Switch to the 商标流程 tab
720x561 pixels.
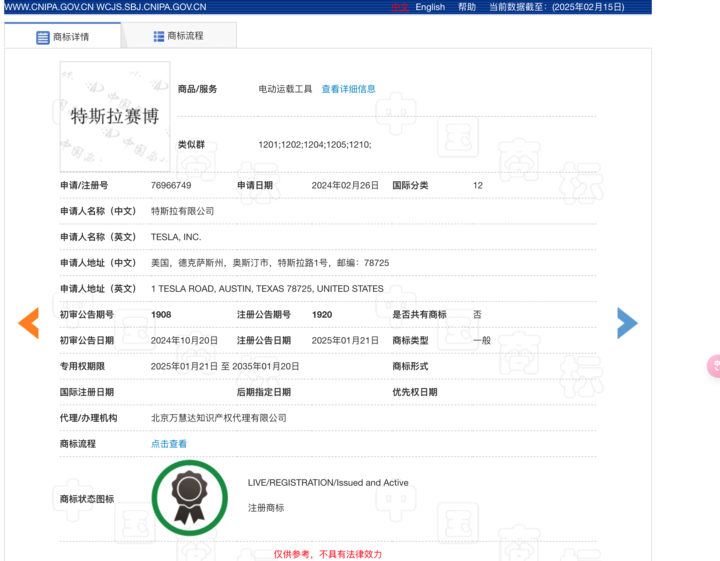pyautogui.click(x=179, y=36)
